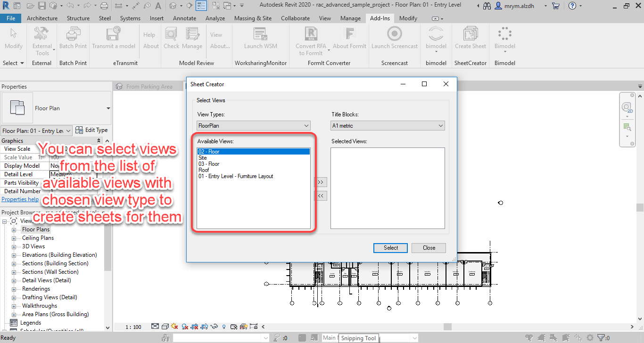
Task: Switch to the Architecture ribbon tab
Action: (x=42, y=18)
